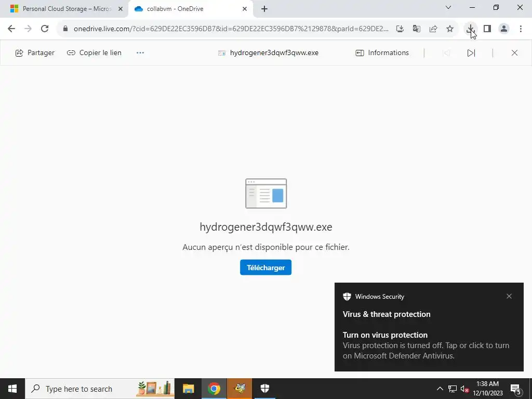
Task: Share this page via address bar icon
Action: point(433,29)
